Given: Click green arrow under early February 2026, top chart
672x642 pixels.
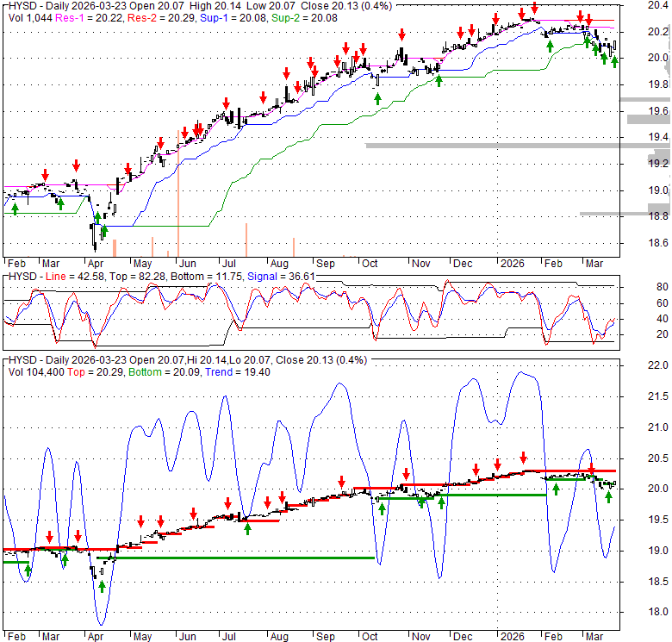Looking at the screenshot, I should tap(550, 45).
